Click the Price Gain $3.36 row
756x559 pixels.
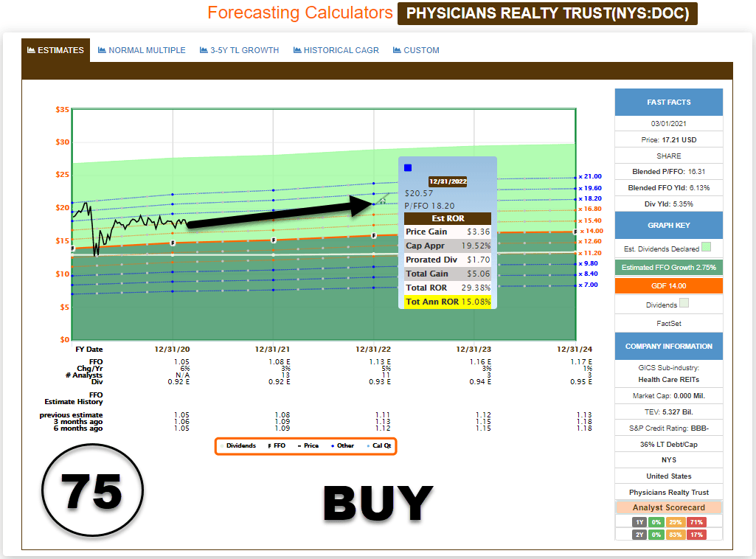(x=448, y=232)
